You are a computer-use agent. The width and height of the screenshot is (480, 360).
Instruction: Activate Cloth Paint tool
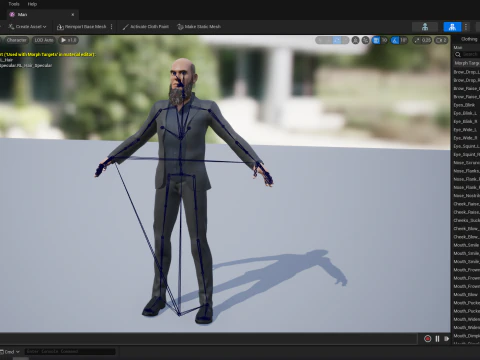[145, 27]
